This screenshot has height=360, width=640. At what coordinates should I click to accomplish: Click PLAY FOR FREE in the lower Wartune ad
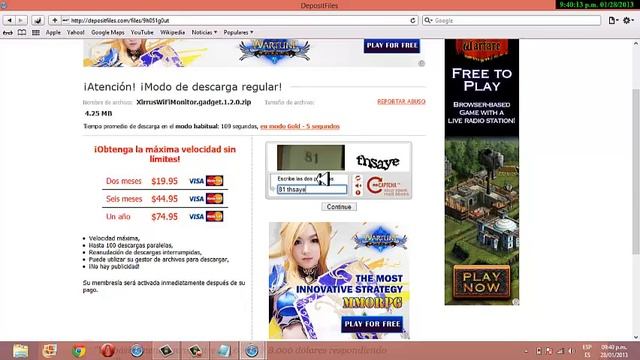372,324
